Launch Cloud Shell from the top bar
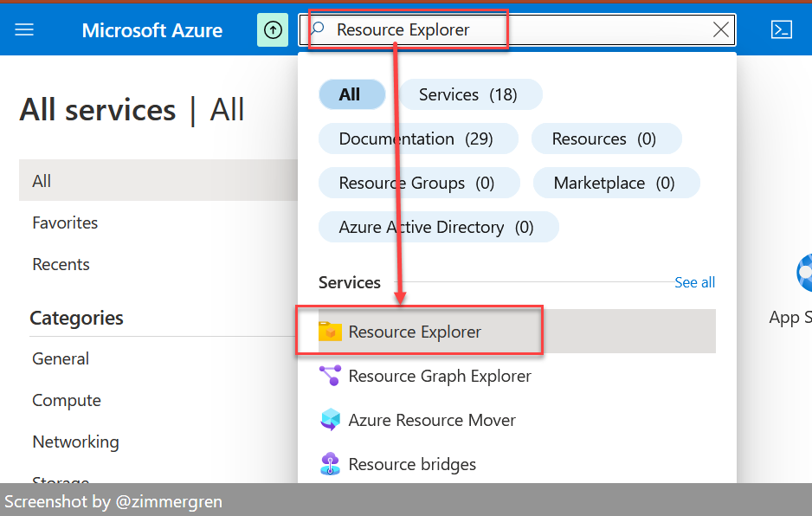 pyautogui.click(x=782, y=29)
